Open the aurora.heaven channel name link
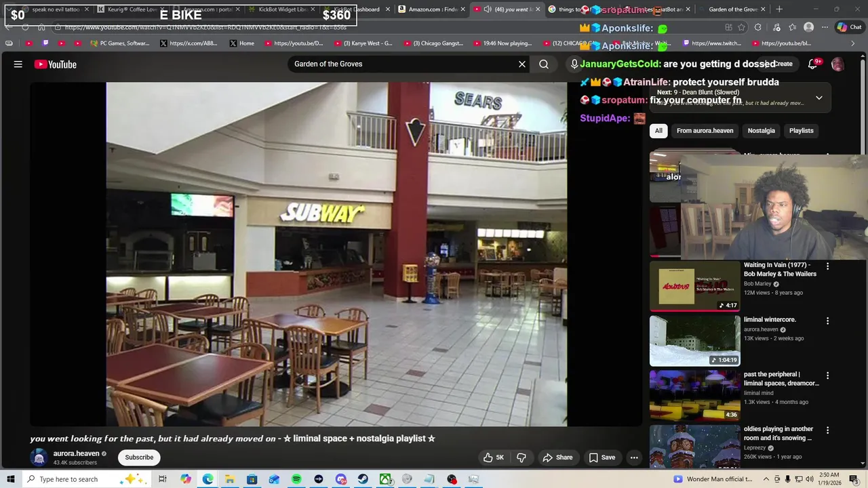Viewport: 868px width, 488px height. (x=76, y=453)
